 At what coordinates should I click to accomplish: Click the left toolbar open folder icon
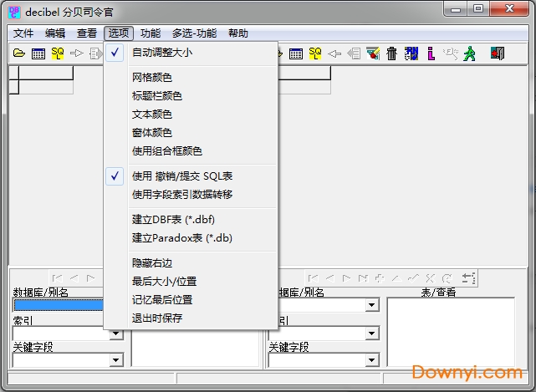19,53
